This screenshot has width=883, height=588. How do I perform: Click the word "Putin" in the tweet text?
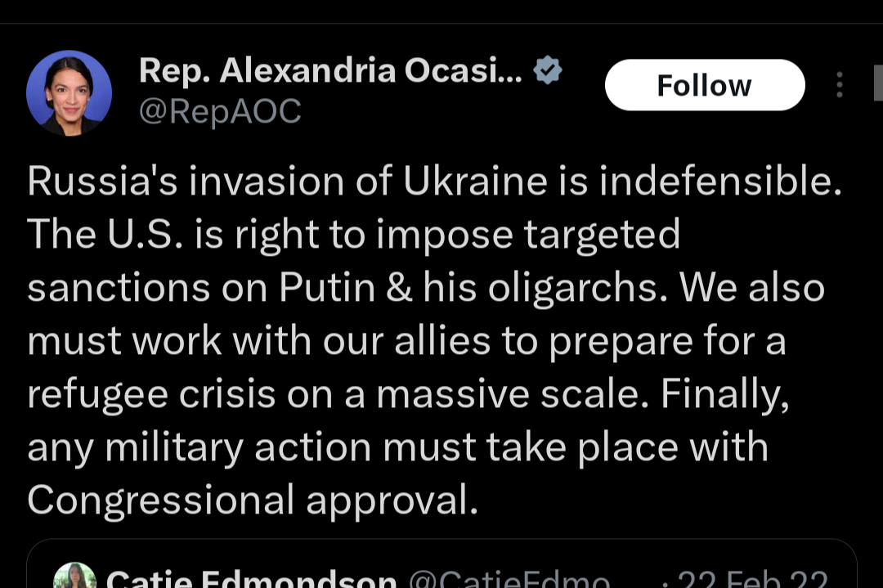click(x=329, y=287)
